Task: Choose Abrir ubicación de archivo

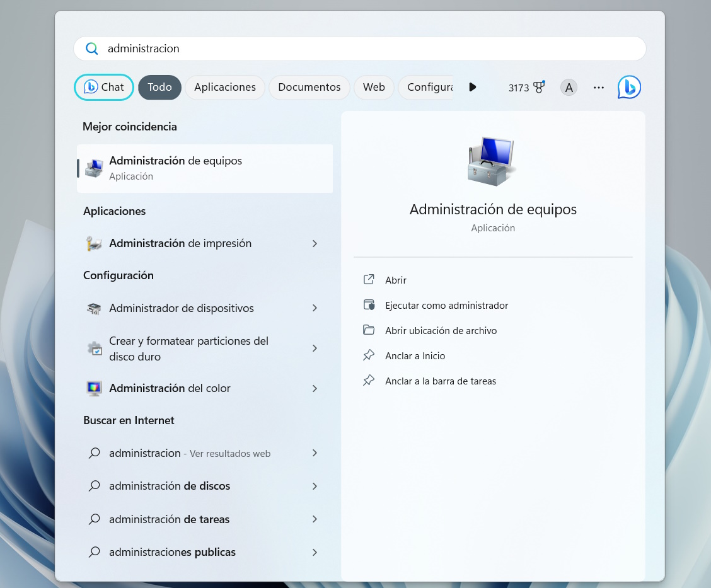Action: click(x=441, y=331)
